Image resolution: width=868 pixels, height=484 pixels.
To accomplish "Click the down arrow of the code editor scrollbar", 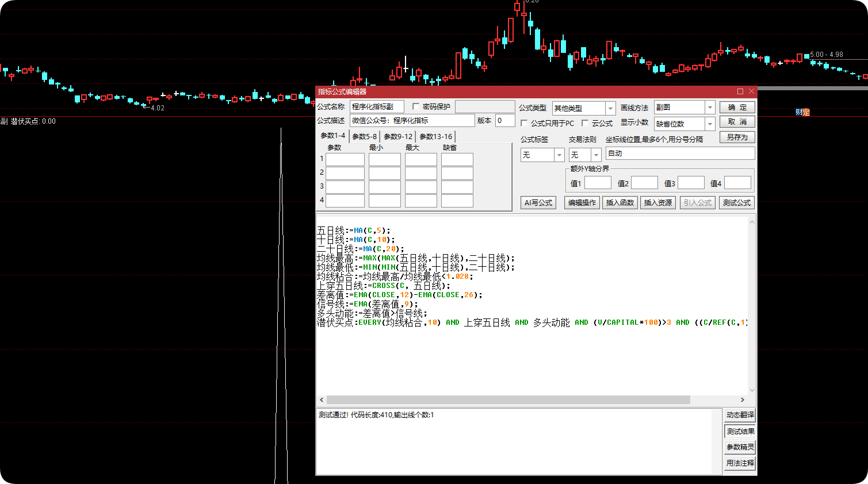I will click(752, 390).
